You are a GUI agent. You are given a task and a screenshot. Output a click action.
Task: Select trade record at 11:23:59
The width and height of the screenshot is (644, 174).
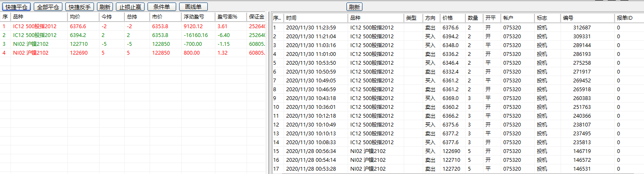tap(458, 27)
